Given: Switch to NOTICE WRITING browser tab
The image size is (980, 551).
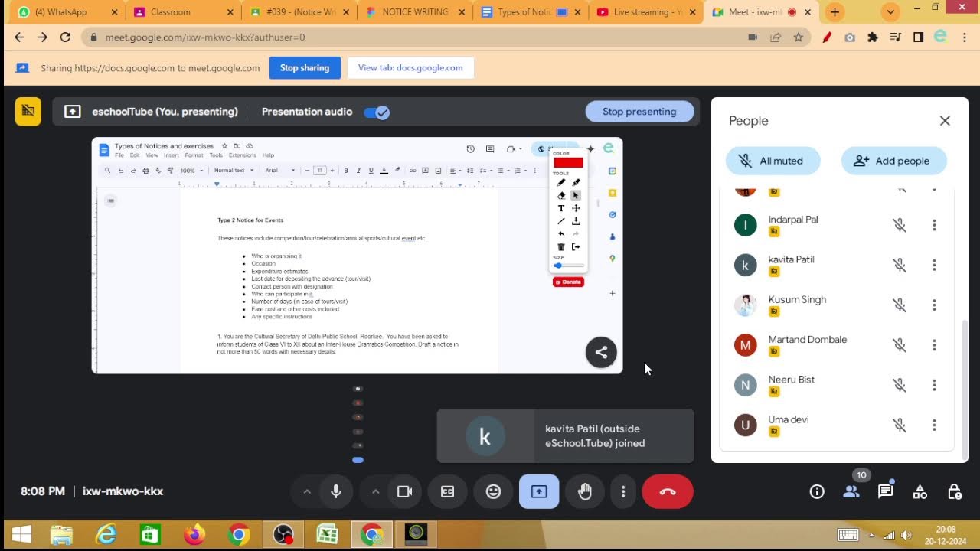Looking at the screenshot, I should [415, 12].
